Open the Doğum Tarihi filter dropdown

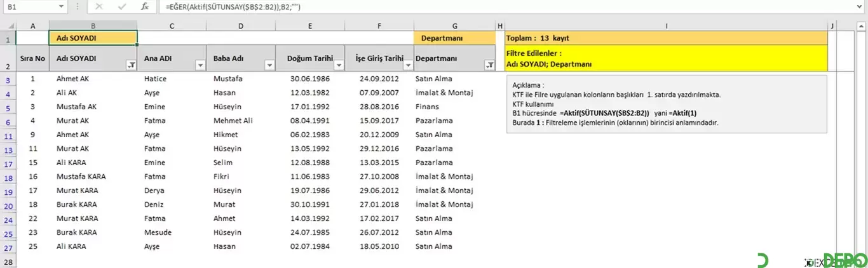coord(338,65)
